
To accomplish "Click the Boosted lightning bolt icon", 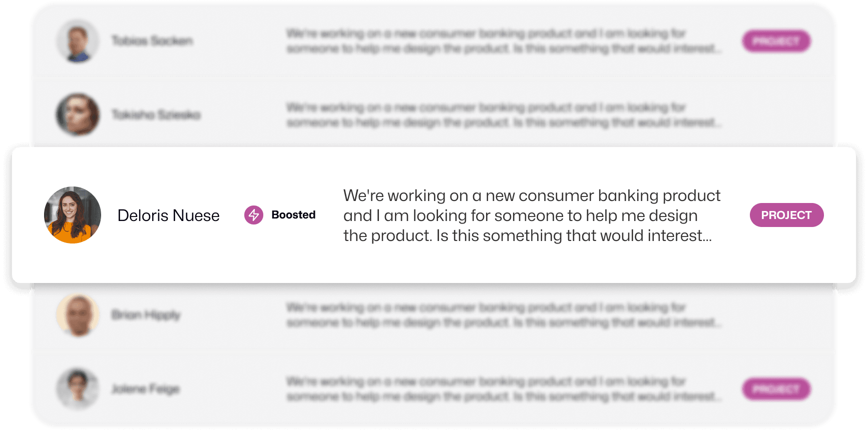I will click(x=254, y=215).
